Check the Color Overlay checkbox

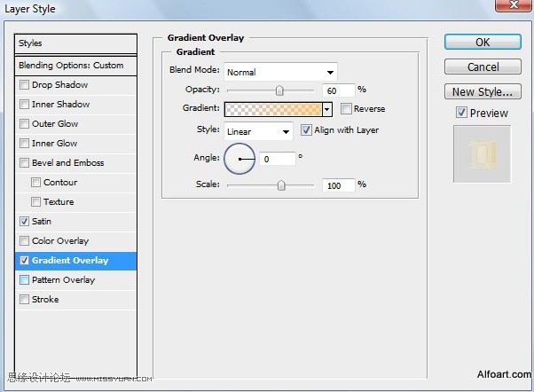tap(24, 240)
